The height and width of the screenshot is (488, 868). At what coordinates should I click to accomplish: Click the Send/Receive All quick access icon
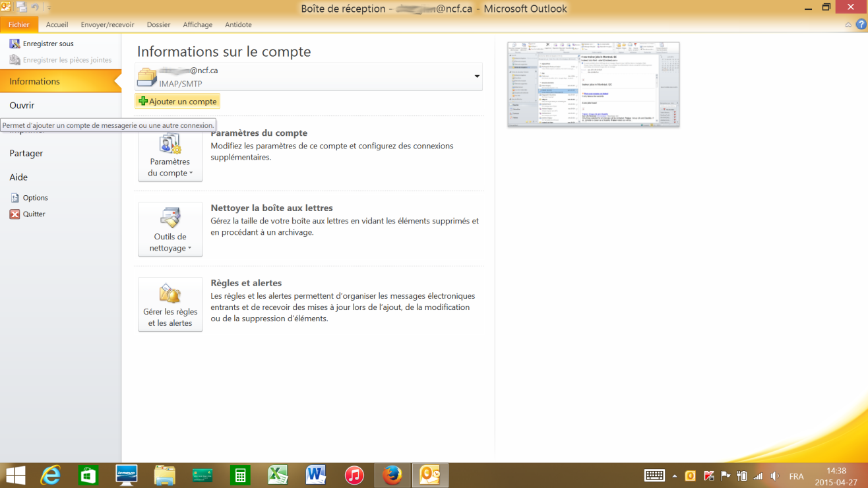21,8
